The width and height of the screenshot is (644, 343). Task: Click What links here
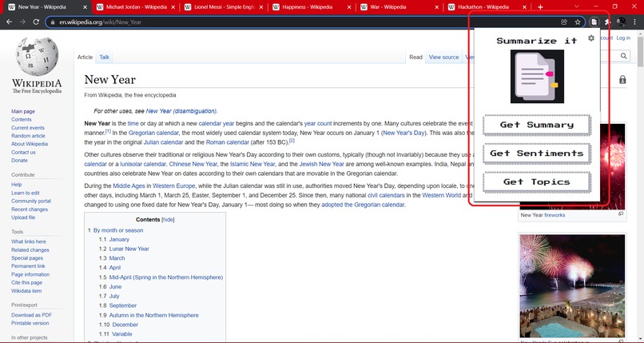(x=29, y=241)
